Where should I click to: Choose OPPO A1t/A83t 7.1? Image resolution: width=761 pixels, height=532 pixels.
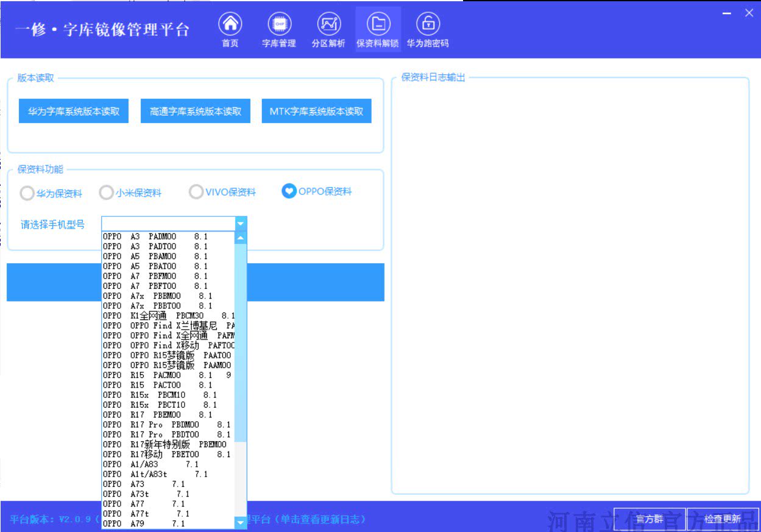point(168,473)
